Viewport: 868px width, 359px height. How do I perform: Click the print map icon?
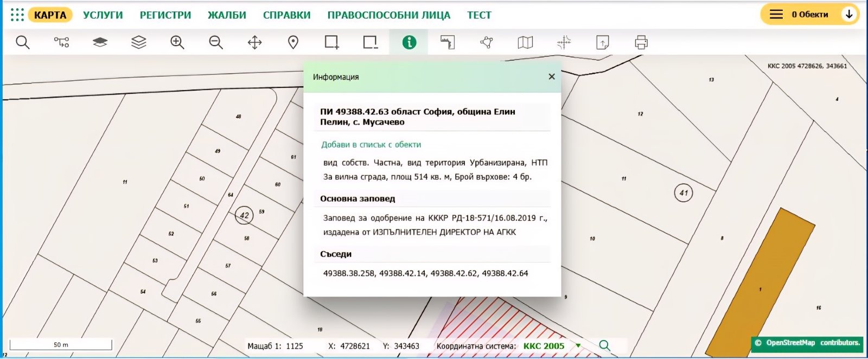[641, 42]
